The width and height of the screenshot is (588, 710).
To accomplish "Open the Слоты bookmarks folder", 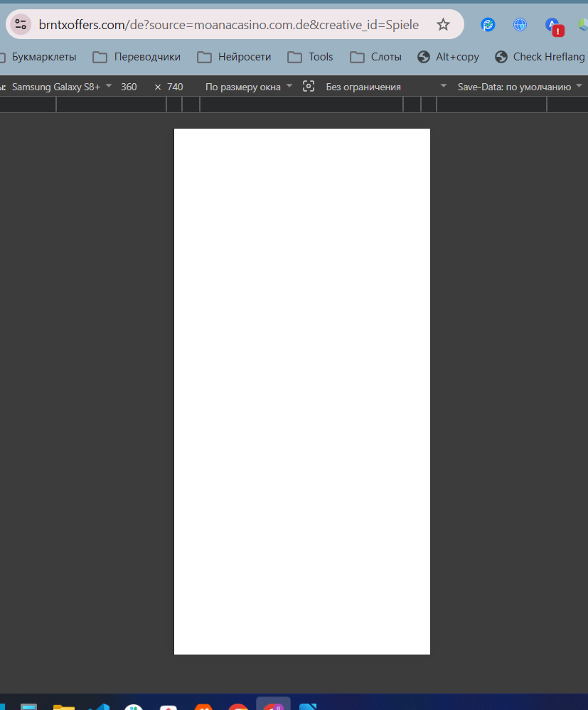I will pyautogui.click(x=375, y=57).
